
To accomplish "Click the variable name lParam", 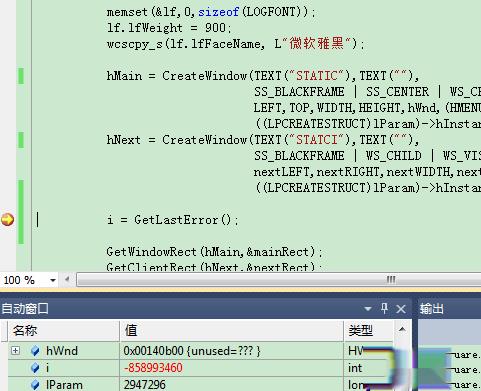I will coord(64,385).
